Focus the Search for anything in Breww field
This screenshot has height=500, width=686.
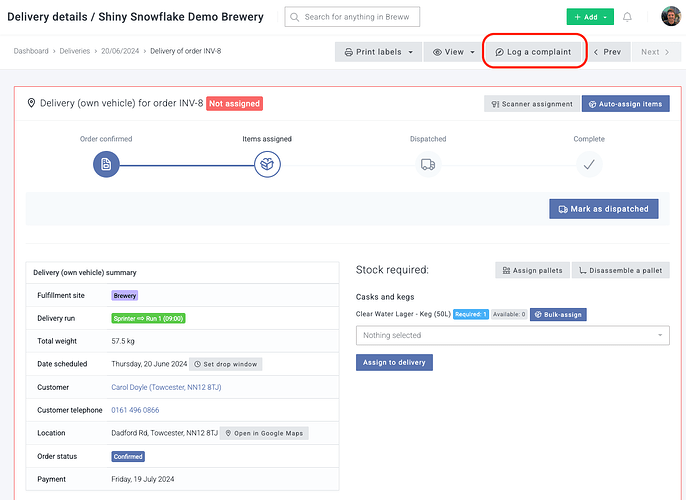[352, 17]
